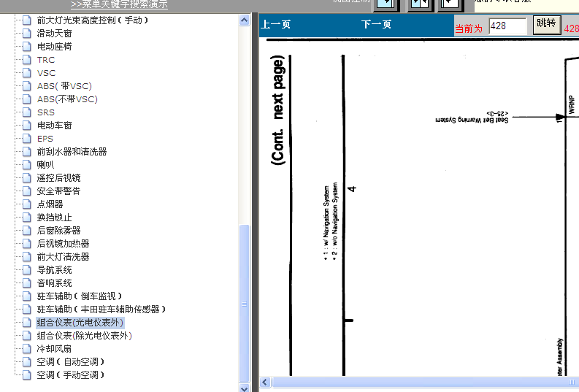Viewport: 579px width, 392px height.
Task: Open the EPS entry
Action: 45,139
